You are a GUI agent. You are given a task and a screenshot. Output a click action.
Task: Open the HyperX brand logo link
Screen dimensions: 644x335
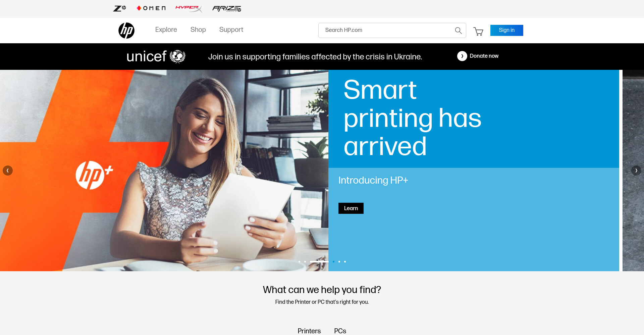189,8
